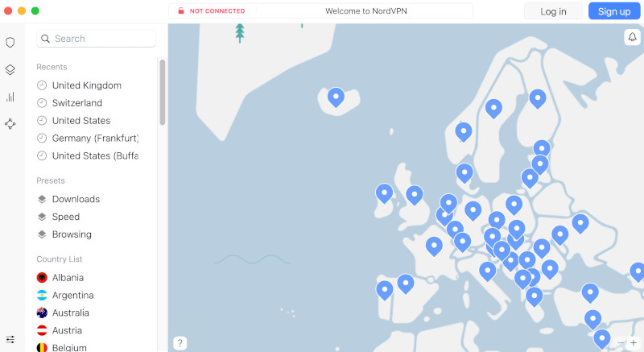Image resolution: width=644 pixels, height=352 pixels.
Task: Choose Belgium in Country List
Action: click(x=69, y=347)
